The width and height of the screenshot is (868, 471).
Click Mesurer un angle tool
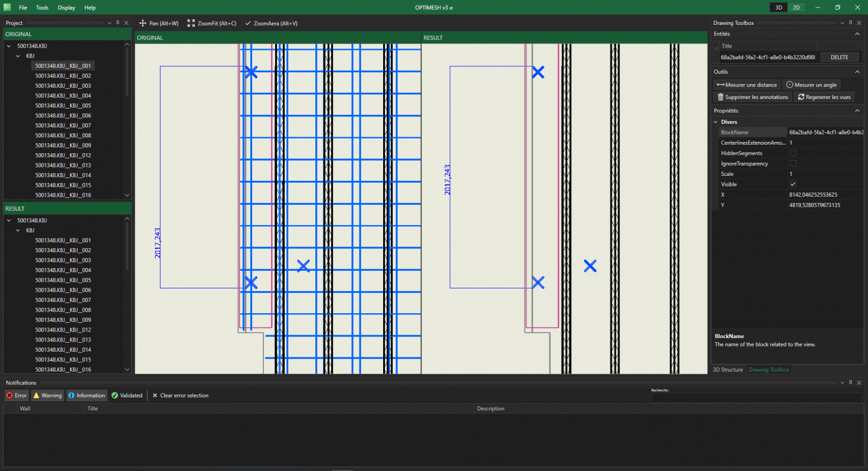coord(811,85)
